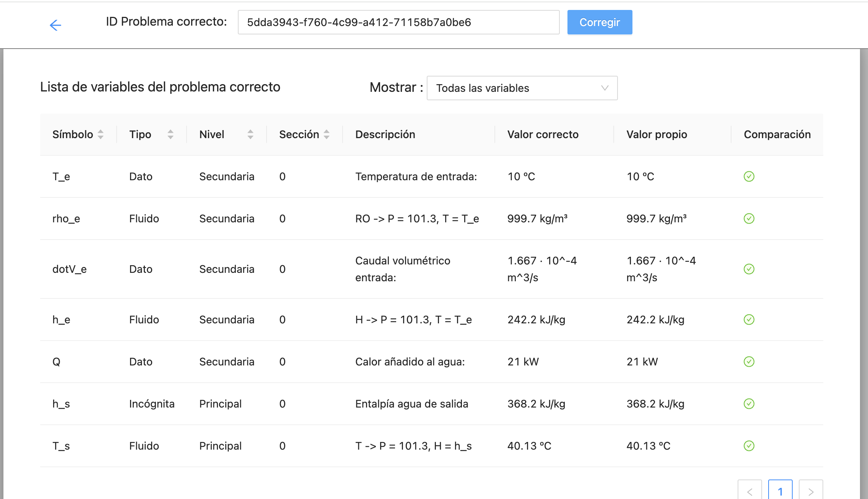868x499 pixels.
Task: Sort table by Tipo column
Action: (171, 134)
